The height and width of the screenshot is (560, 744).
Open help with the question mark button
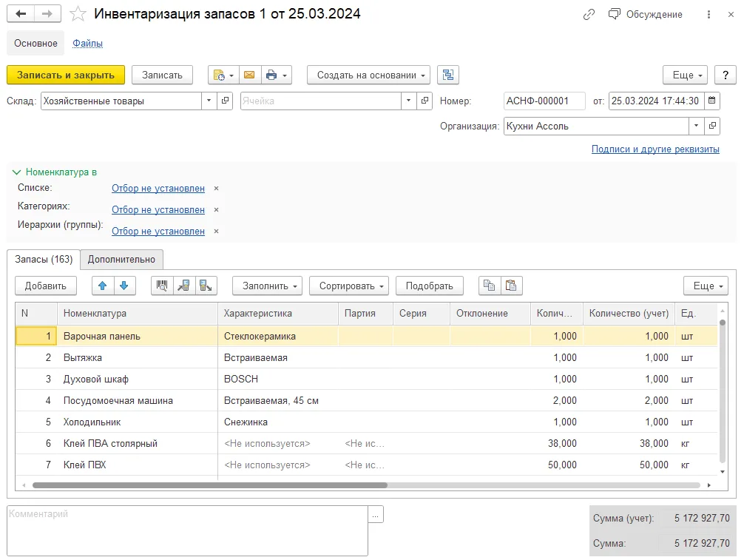[725, 75]
